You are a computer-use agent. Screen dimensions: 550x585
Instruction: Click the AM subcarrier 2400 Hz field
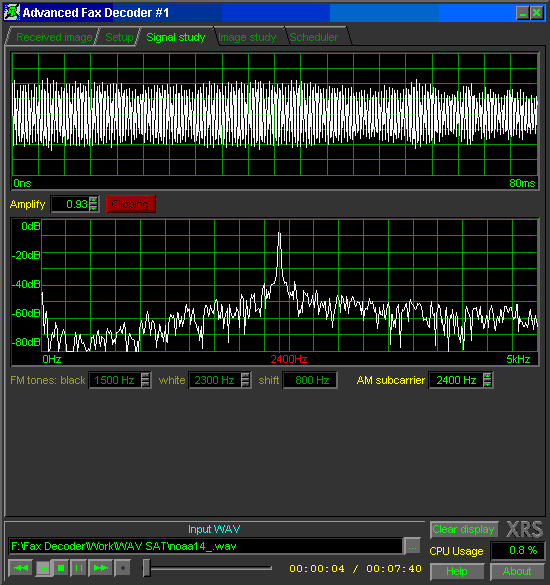(x=456, y=380)
